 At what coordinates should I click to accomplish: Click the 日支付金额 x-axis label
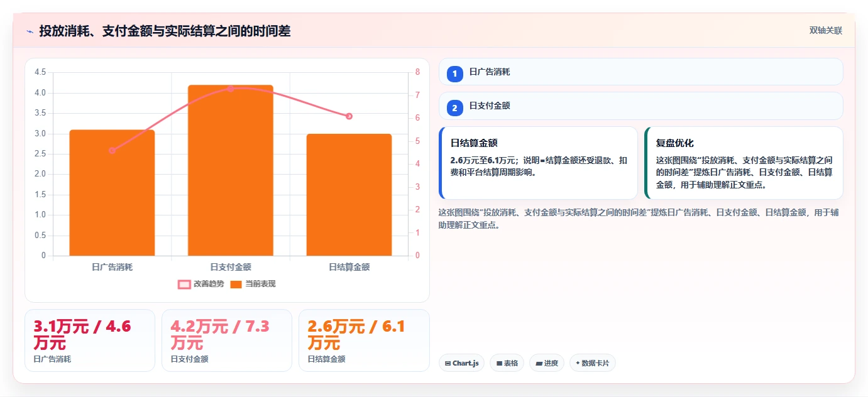click(x=231, y=267)
